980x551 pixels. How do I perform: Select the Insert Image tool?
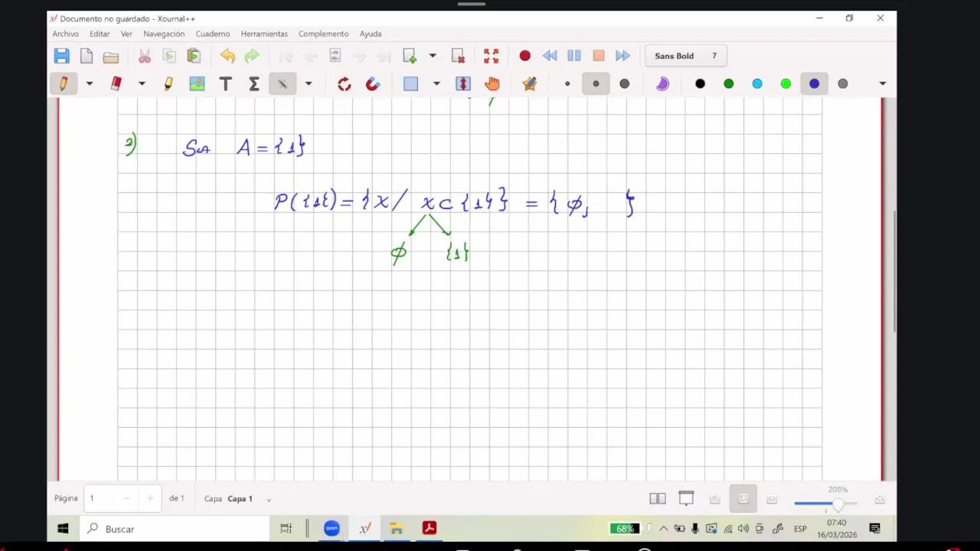(x=197, y=83)
